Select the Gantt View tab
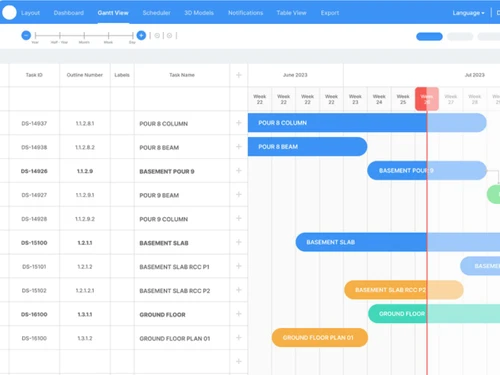Image resolution: width=500 pixels, height=375 pixels. 113,13
